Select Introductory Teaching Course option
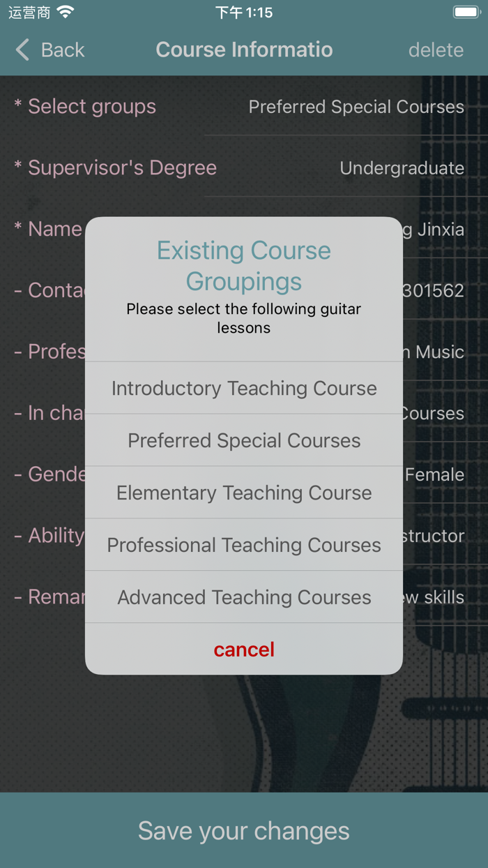The width and height of the screenshot is (488, 868). (x=244, y=388)
